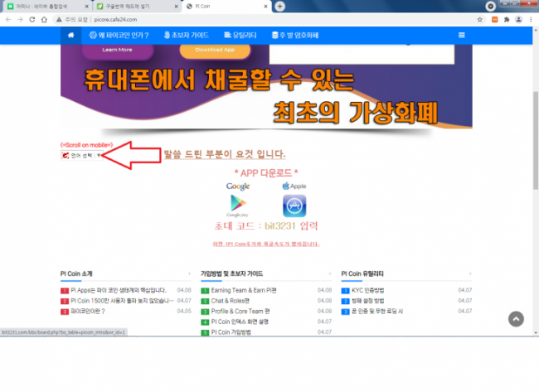Screen dimensions: 539x392
Task: Click the Download App button
Action: 215,51
